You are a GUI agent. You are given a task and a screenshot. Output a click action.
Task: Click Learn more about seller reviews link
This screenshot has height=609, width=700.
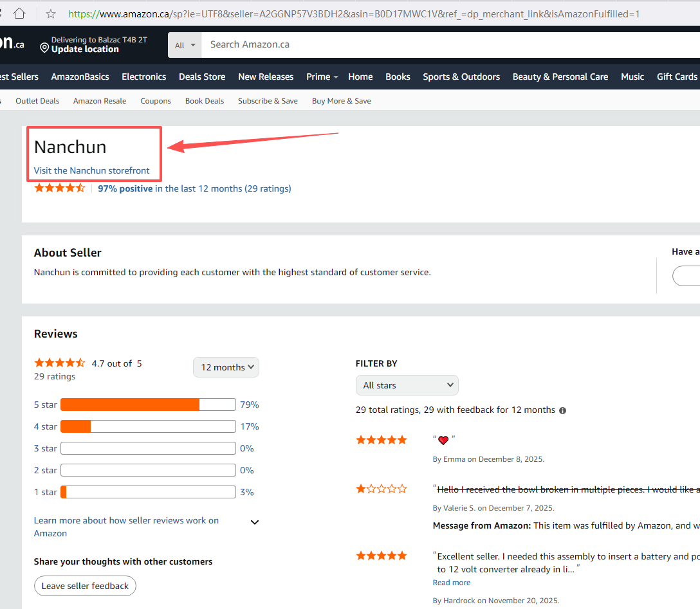pyautogui.click(x=126, y=527)
